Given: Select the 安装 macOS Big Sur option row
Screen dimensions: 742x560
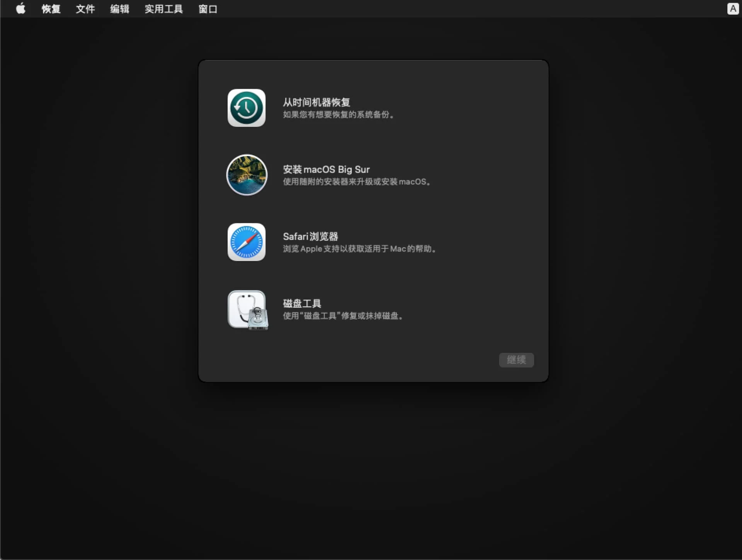Looking at the screenshot, I should pos(326,169).
